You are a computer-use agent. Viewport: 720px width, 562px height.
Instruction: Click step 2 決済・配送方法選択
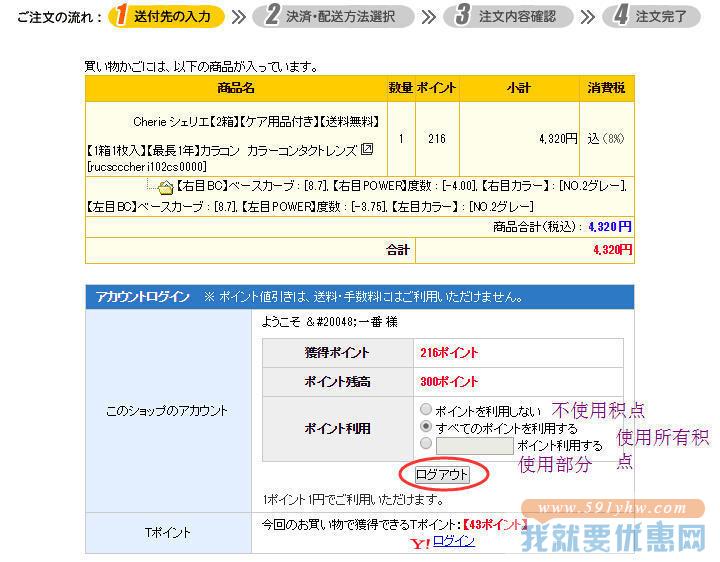[333, 17]
